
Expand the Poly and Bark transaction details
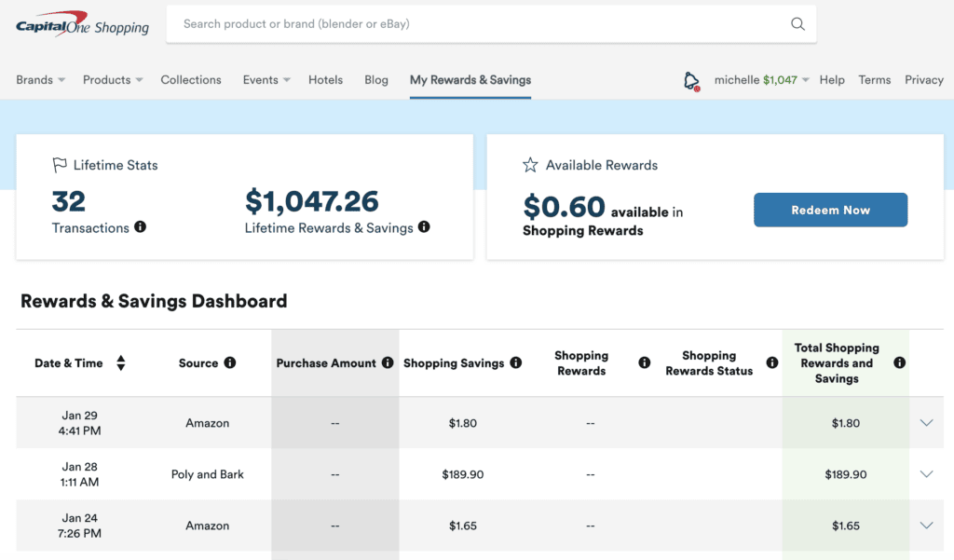926,473
